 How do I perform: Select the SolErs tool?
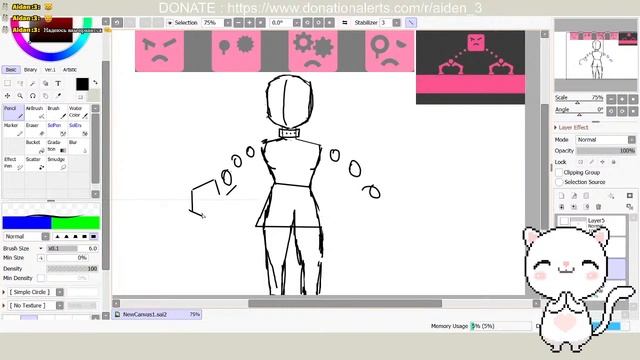click(78, 129)
